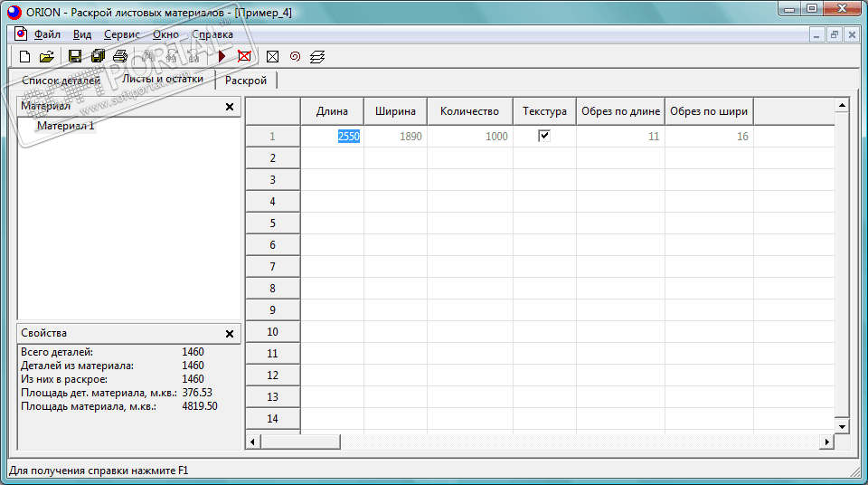Image resolution: width=868 pixels, height=485 pixels.
Task: Click the Количество column header
Action: [470, 111]
